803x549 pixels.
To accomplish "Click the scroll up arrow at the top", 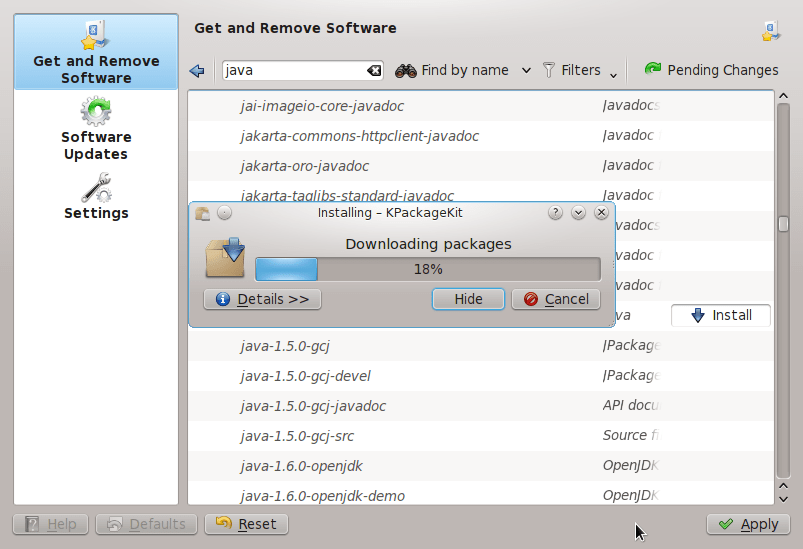I will (783, 96).
